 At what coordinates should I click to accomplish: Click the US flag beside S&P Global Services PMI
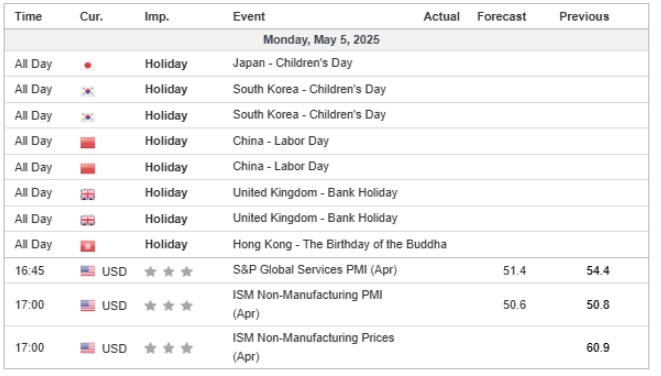click(x=88, y=271)
